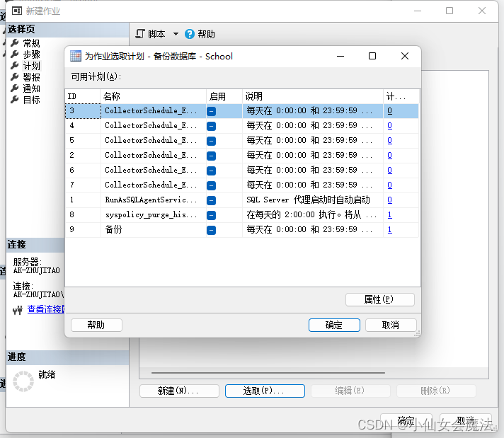This screenshot has height=438, width=504.
Task: Confirm with 确定 in schedule picker dialog
Action: point(334,325)
